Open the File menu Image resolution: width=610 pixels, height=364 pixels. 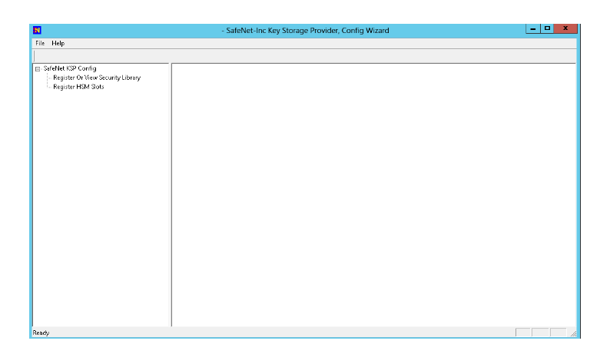pos(40,43)
